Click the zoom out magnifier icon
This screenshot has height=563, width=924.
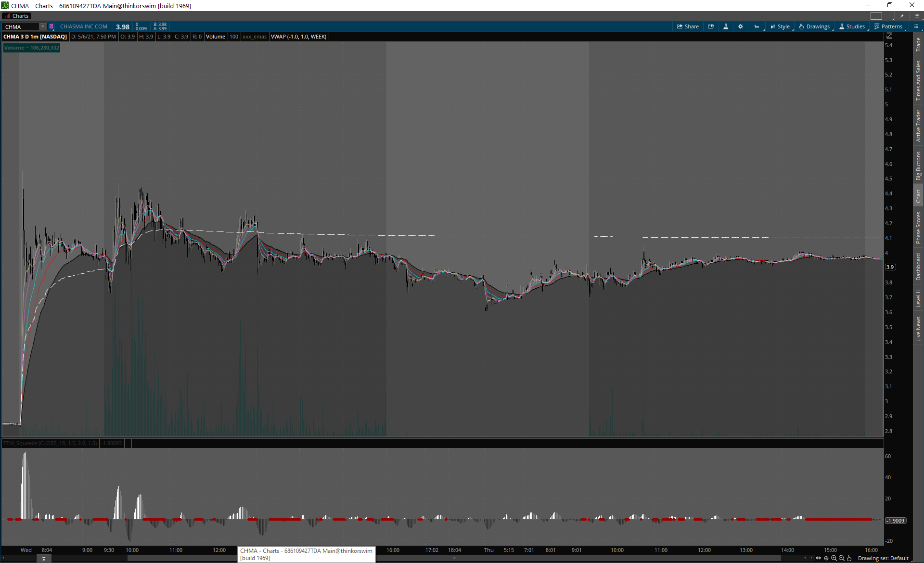tap(842, 558)
